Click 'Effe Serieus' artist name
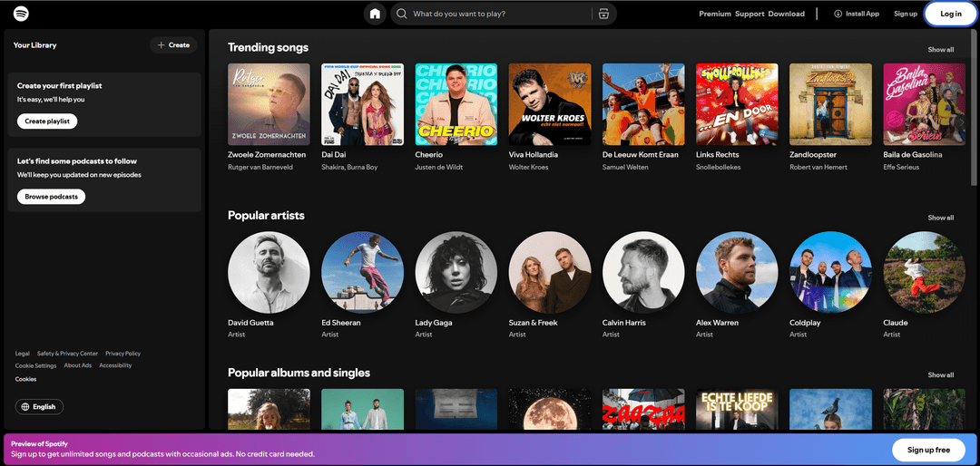This screenshot has height=466, width=980. coord(901,167)
